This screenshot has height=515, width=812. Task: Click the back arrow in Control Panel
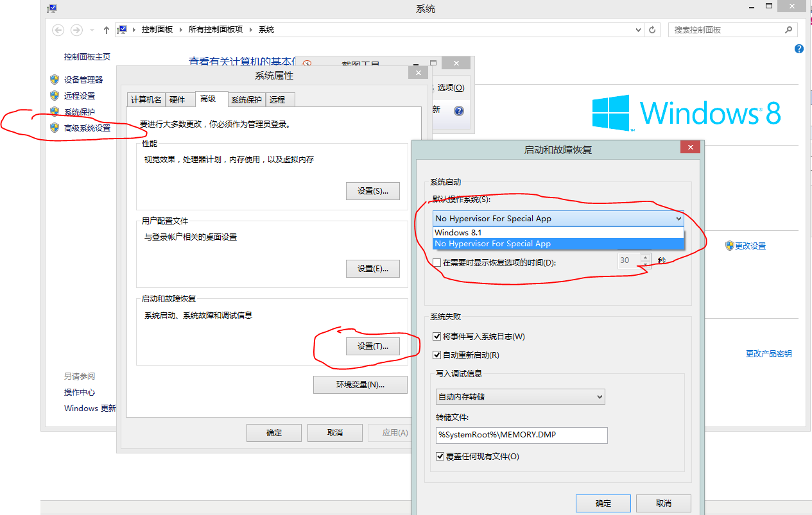pos(58,30)
